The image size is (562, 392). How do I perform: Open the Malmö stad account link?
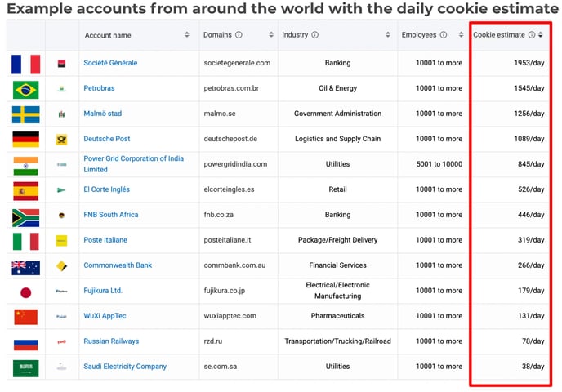pos(102,114)
